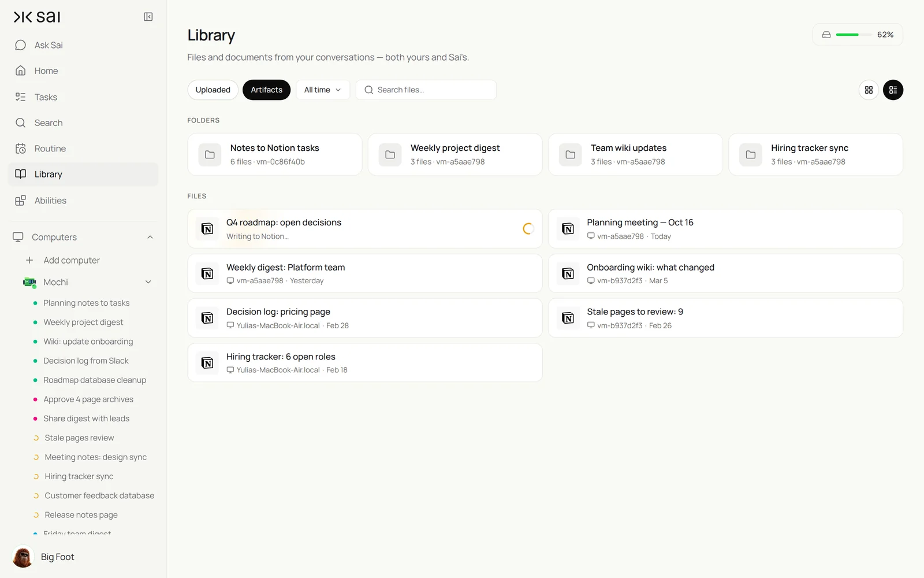Click the storage drive icon
This screenshot has width=924, height=578.
tap(826, 35)
